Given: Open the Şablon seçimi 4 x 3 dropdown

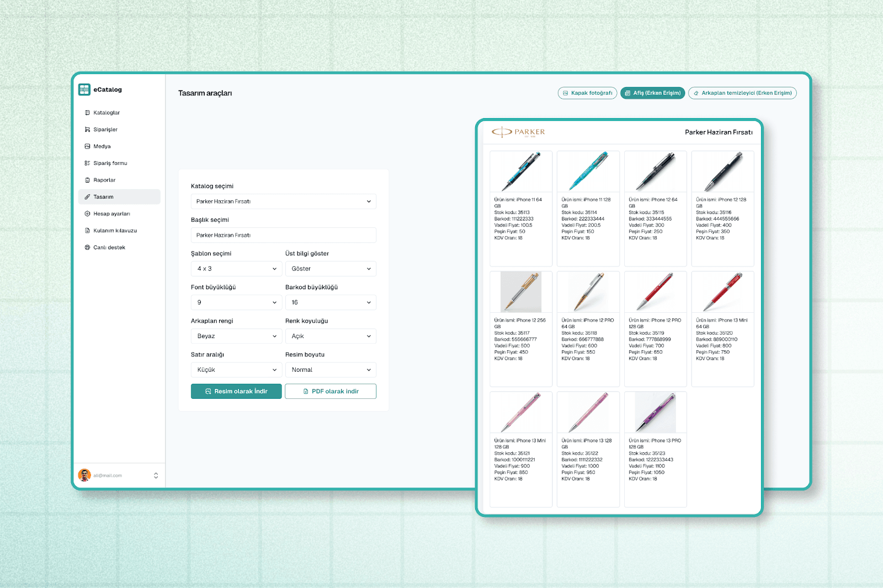Looking at the screenshot, I should (236, 269).
